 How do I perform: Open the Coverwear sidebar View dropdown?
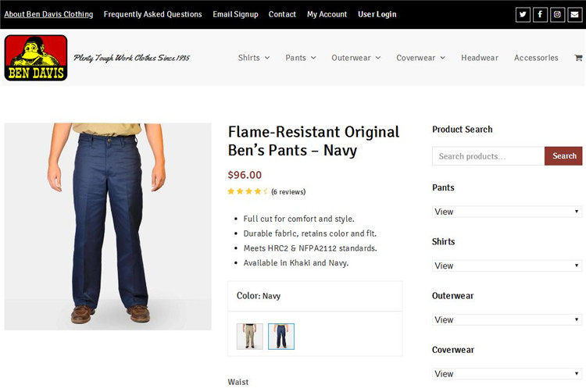[507, 374]
